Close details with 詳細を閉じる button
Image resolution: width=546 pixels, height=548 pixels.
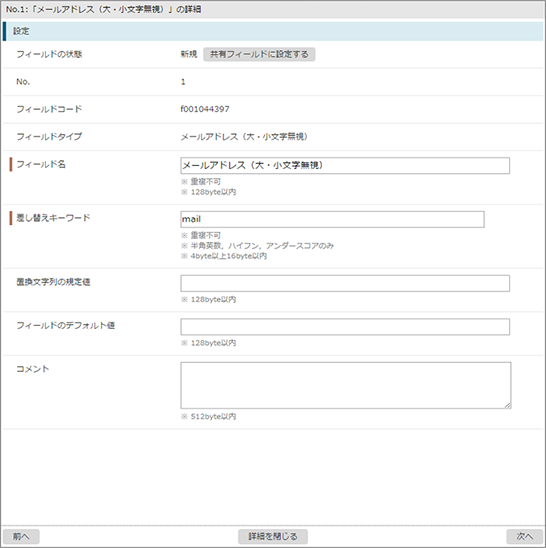[x=273, y=536]
